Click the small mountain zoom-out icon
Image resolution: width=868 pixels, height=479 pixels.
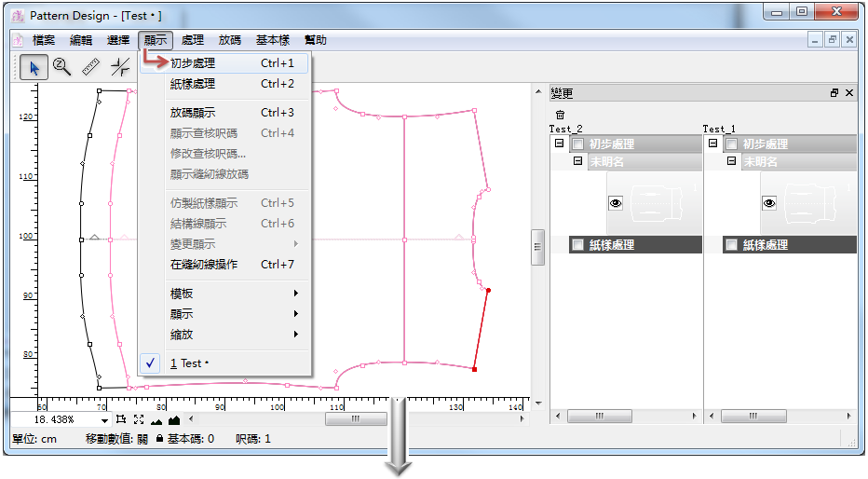[x=156, y=420]
